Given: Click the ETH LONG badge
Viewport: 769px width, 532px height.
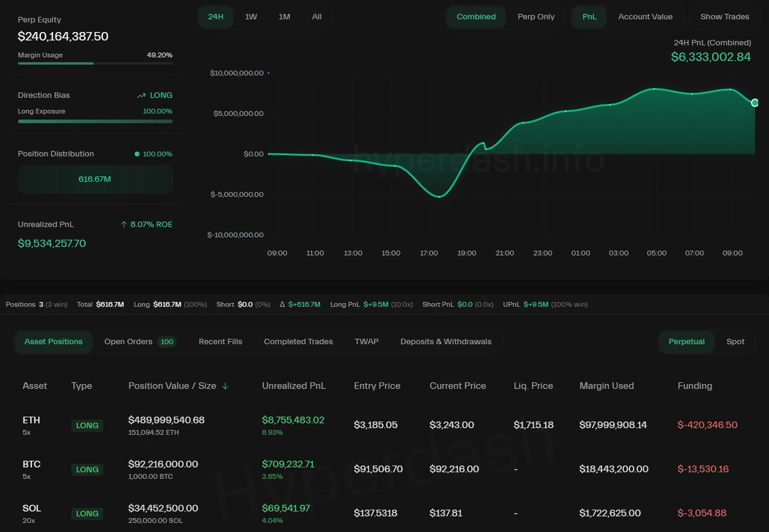Looking at the screenshot, I should pos(87,426).
